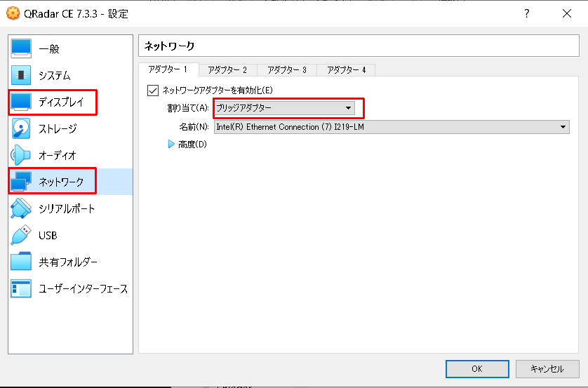Click the USB label in sidebar
Viewport: 588px width, 388px height.
point(48,236)
